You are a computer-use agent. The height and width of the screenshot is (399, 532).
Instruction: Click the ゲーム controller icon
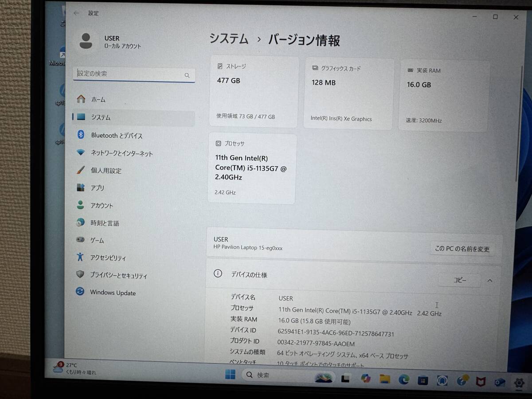point(80,240)
